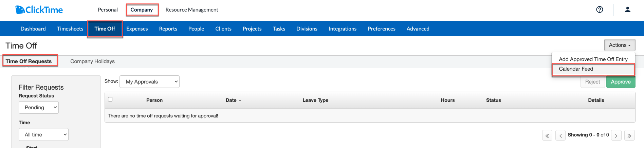Open the Request Status Pending dropdown

[39, 108]
